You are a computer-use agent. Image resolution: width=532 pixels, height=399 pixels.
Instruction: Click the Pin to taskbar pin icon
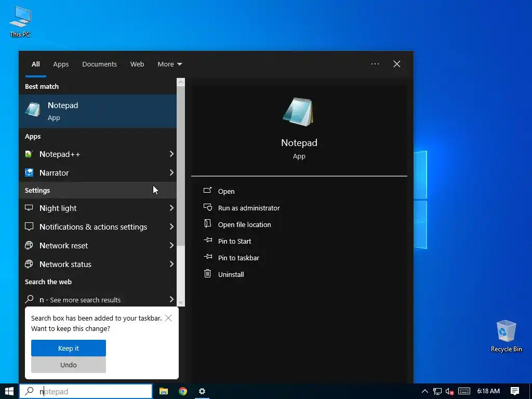click(x=208, y=257)
